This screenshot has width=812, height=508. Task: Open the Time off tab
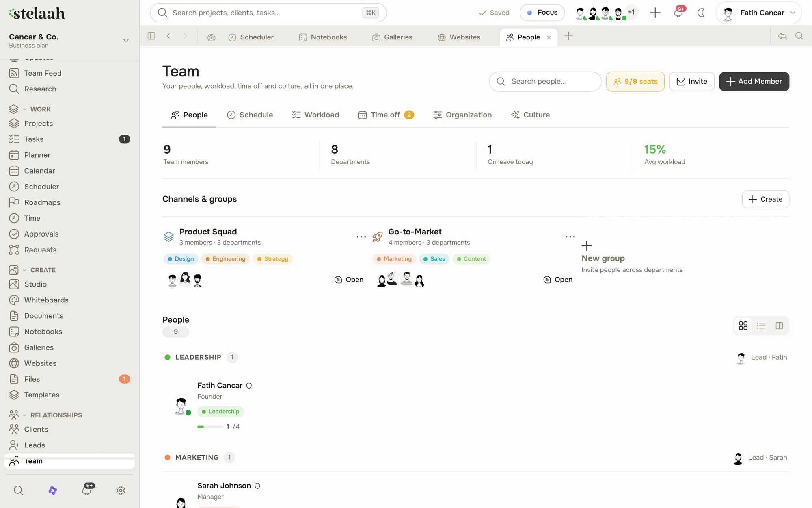[386, 115]
